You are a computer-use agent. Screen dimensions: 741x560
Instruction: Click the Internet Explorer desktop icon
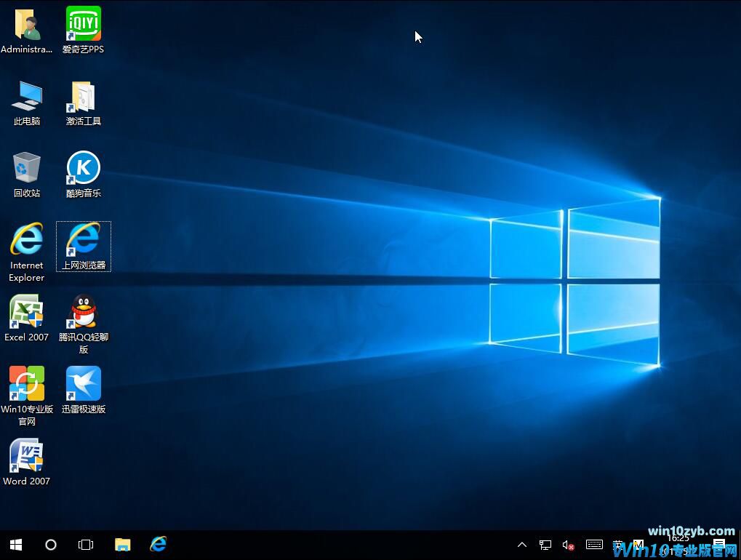pyautogui.click(x=27, y=240)
